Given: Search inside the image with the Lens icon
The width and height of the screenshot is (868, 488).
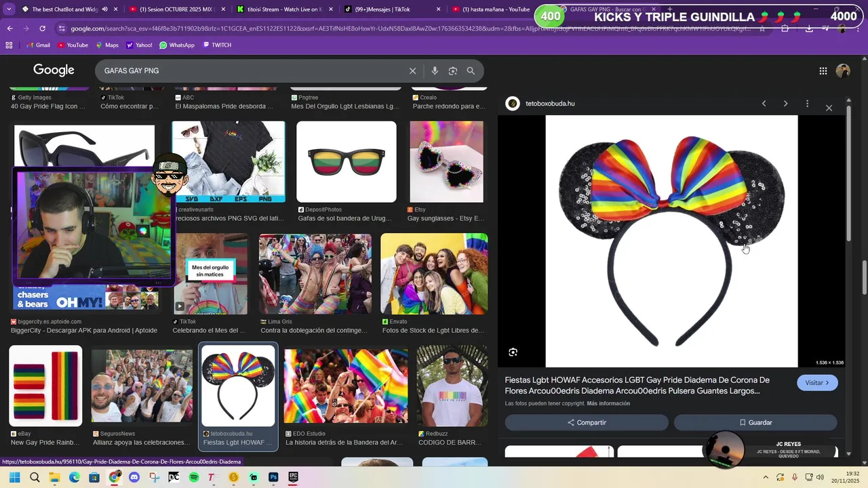Looking at the screenshot, I should tap(513, 352).
